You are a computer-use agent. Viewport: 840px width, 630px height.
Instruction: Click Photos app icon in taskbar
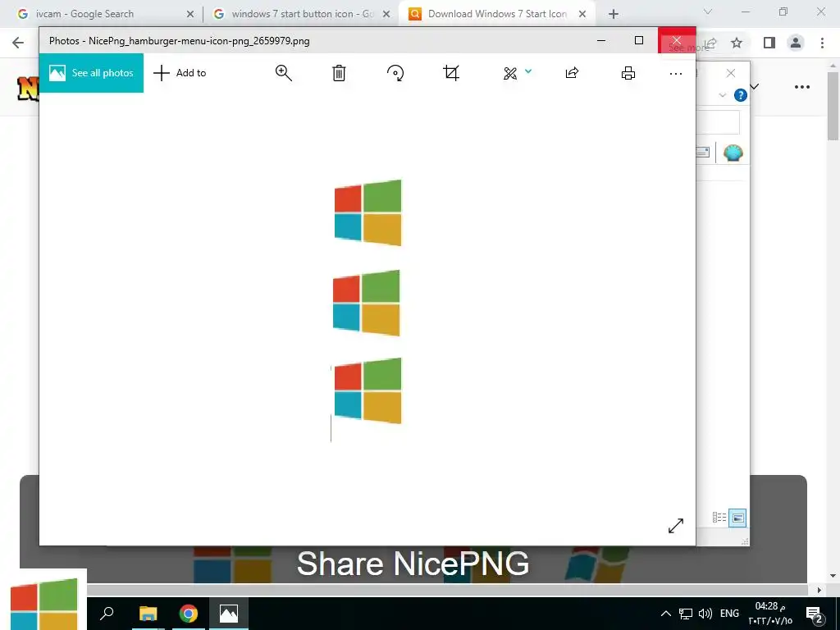pos(229,613)
